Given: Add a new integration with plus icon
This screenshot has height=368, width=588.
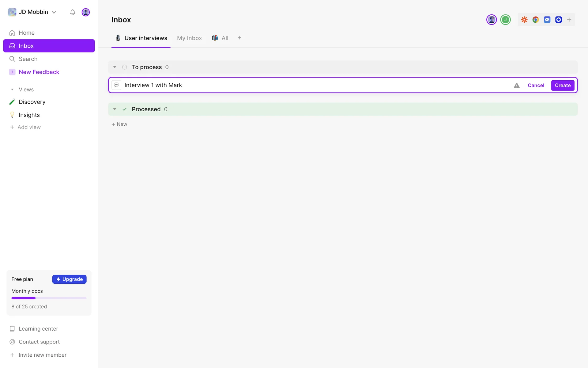Looking at the screenshot, I should click(x=569, y=20).
